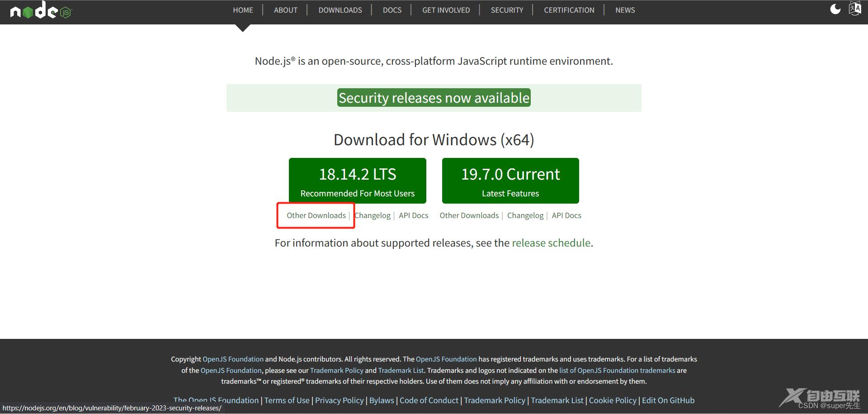Open the OpenJS Foundation link after 'of the'
The height and width of the screenshot is (414, 868).
(231, 370)
